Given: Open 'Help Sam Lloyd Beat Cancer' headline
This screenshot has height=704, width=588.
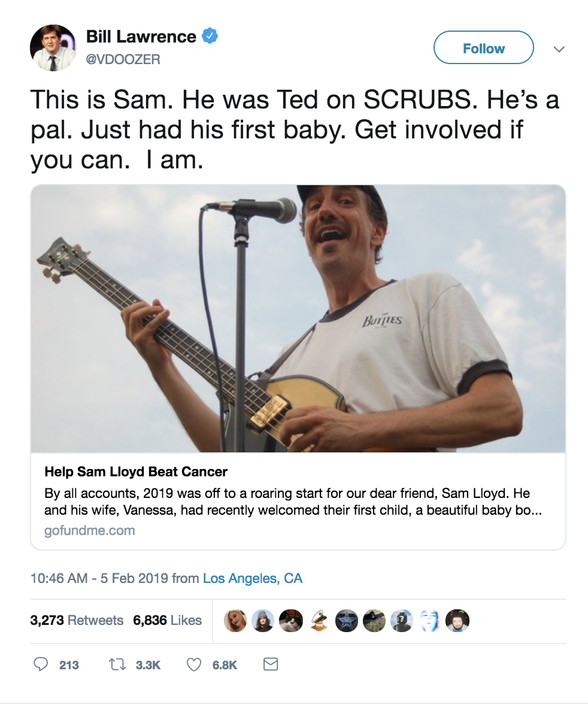Looking at the screenshot, I should tap(135, 472).
